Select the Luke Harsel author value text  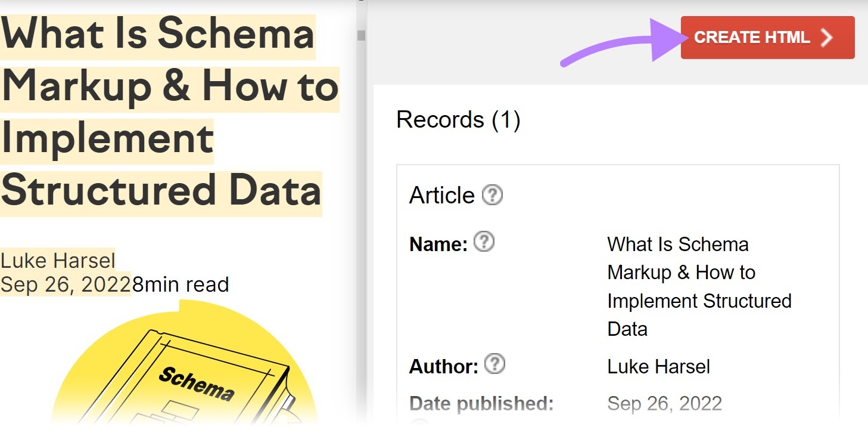pyautogui.click(x=658, y=366)
